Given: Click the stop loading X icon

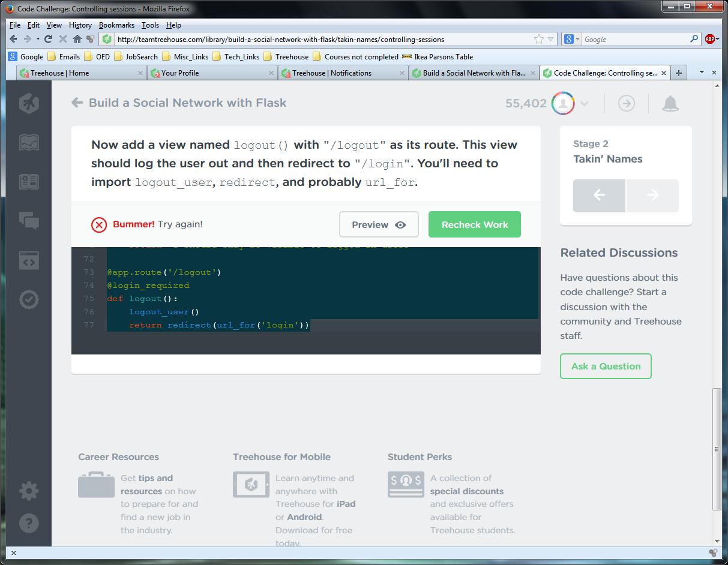Looking at the screenshot, I should point(63,39).
